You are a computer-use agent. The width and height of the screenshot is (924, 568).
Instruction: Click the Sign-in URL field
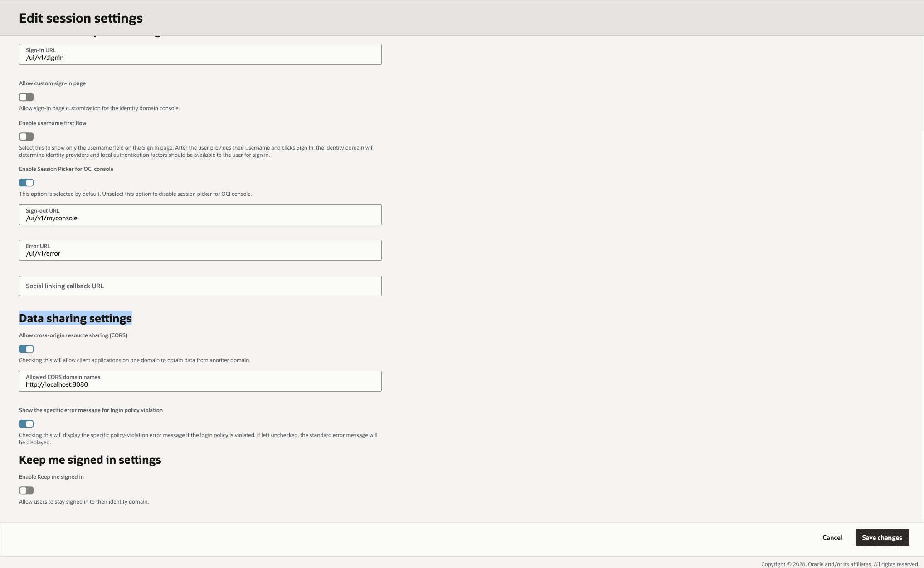point(200,54)
